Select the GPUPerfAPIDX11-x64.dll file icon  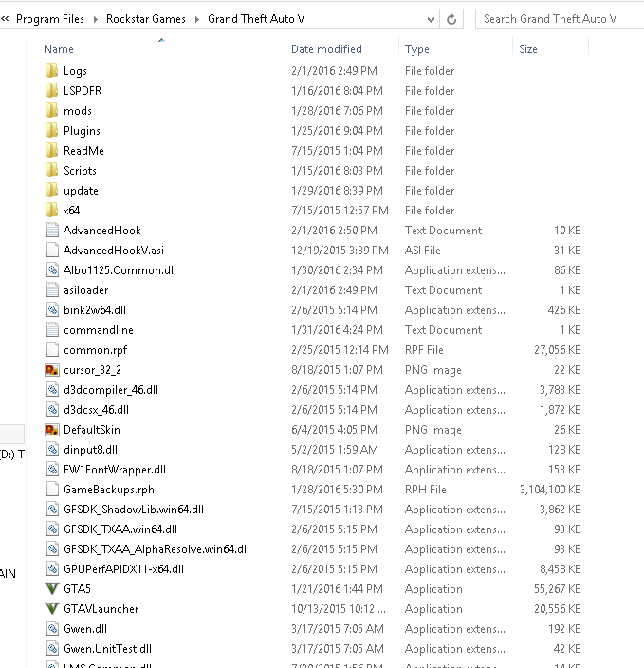(52, 569)
